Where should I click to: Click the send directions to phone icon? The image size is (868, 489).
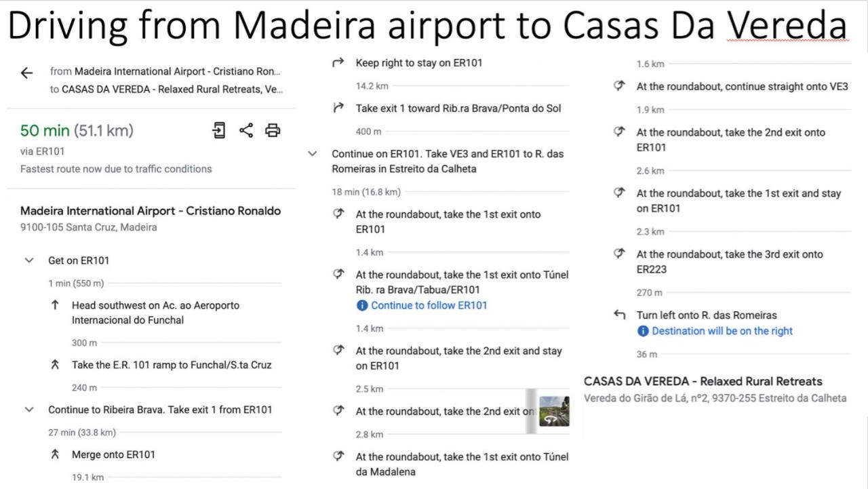pyautogui.click(x=218, y=130)
